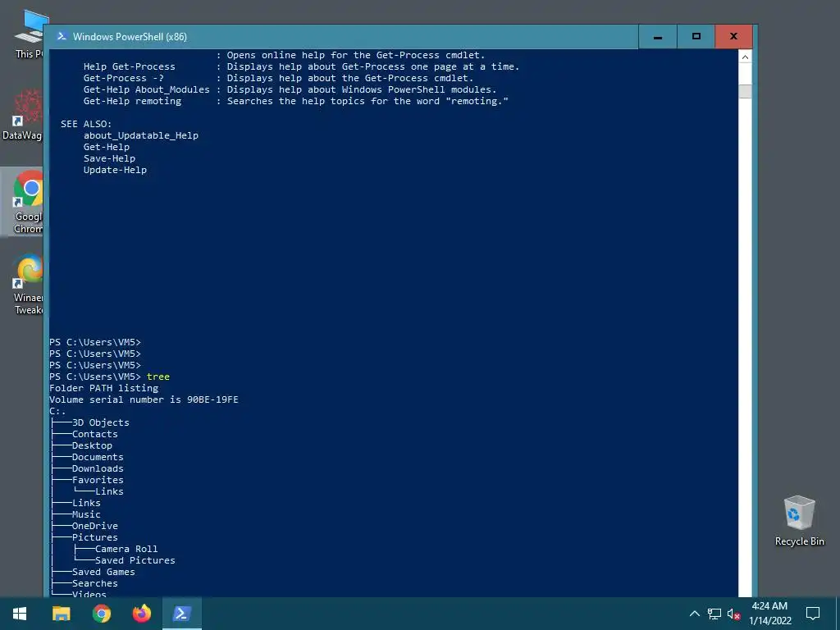Click 'Get-Help remoting' example text
Screen dimensions: 840x630
[132, 101]
